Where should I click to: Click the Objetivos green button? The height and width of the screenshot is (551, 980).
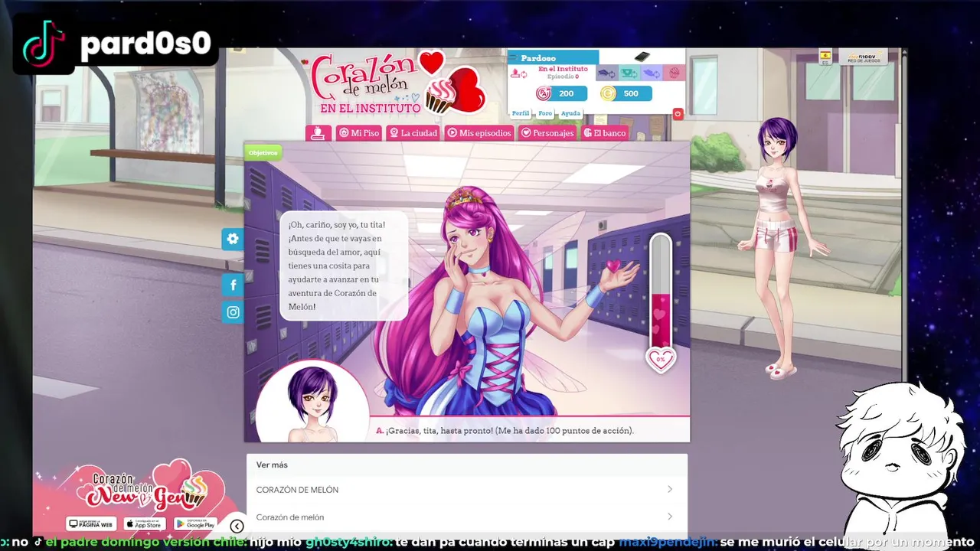point(263,152)
